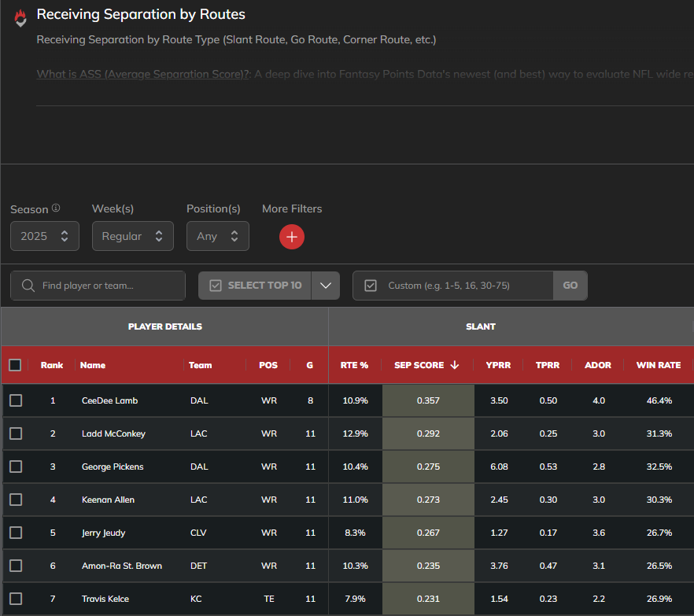Click the sort arrow next to SEP SCORE
Screen dimensions: 694x616
pos(455,365)
